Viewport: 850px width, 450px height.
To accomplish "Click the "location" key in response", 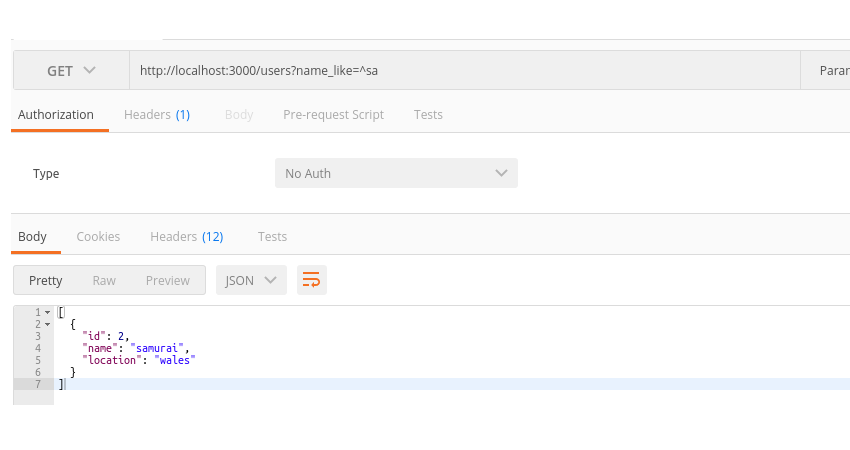I will 112,360.
